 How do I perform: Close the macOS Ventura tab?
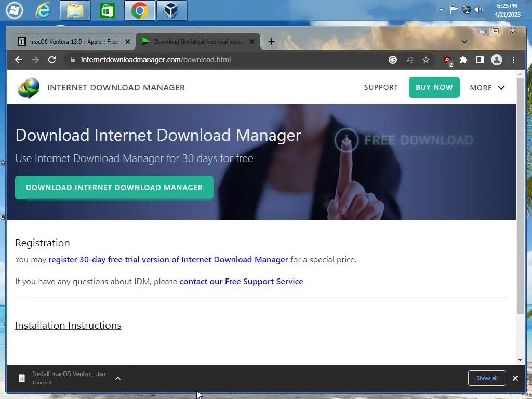click(128, 42)
